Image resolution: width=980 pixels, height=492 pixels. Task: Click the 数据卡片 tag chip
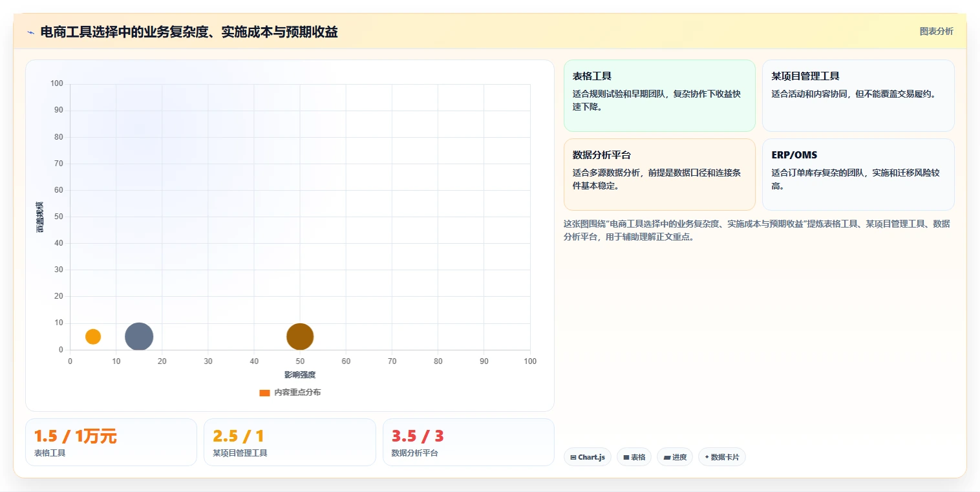point(722,457)
